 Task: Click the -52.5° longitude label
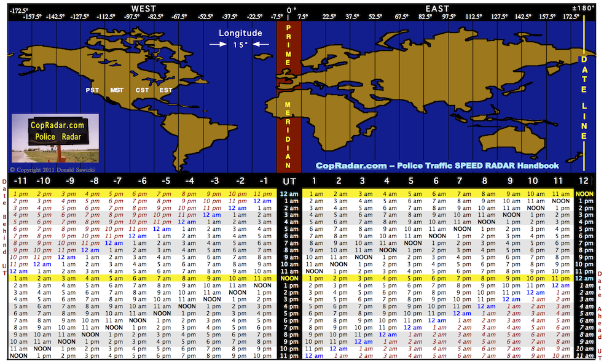click(x=205, y=17)
